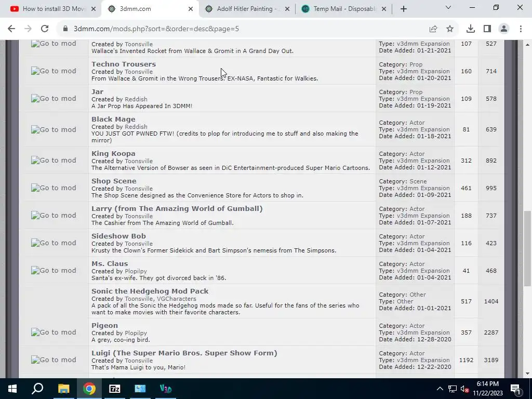The image size is (532, 399).
Task: Reload the current page
Action: point(45,29)
